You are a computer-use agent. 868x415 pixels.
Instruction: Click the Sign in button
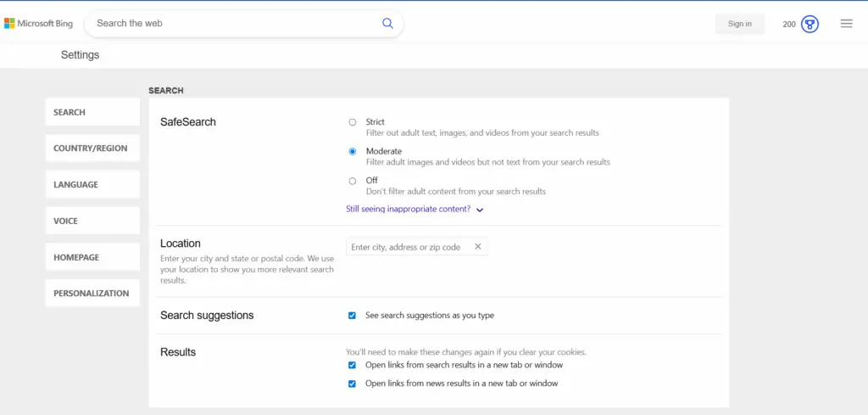739,24
